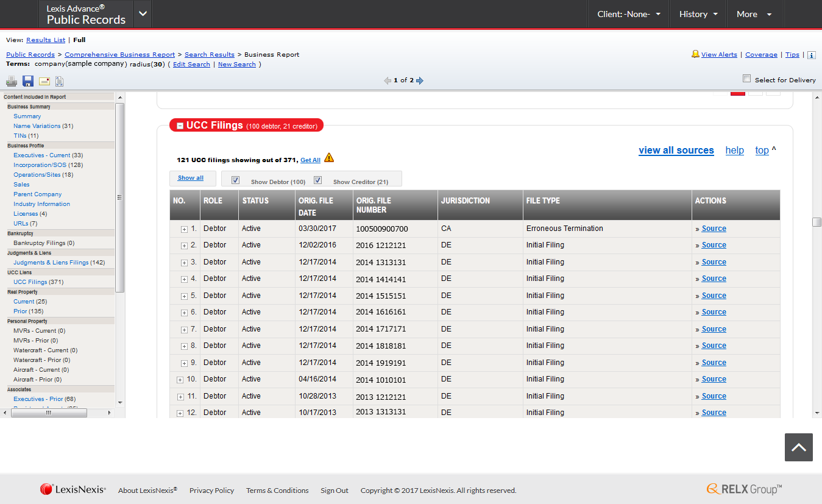The image size is (822, 504).
Task: Go to next document with right arrow
Action: coord(420,80)
